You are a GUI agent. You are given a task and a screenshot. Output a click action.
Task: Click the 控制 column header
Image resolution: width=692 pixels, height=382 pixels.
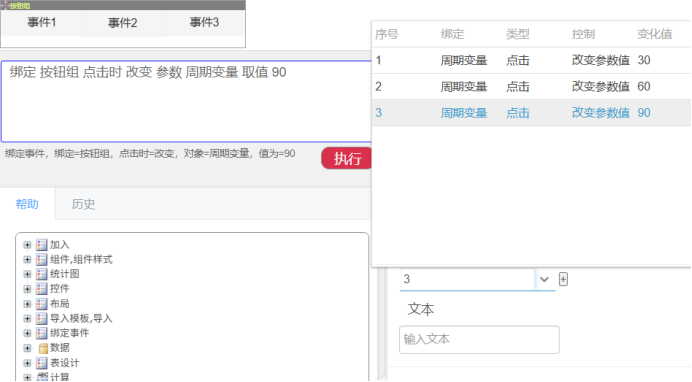point(583,34)
